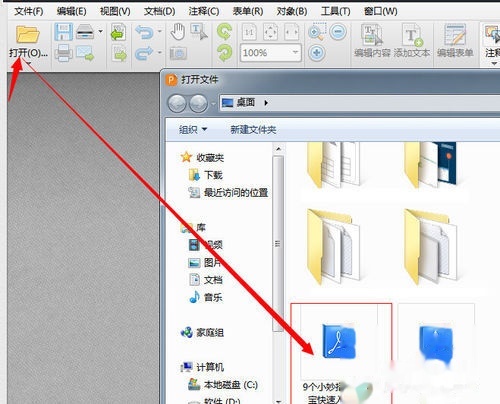
Task: Open the 组织 dropdown in file dialog
Action: tap(193, 129)
